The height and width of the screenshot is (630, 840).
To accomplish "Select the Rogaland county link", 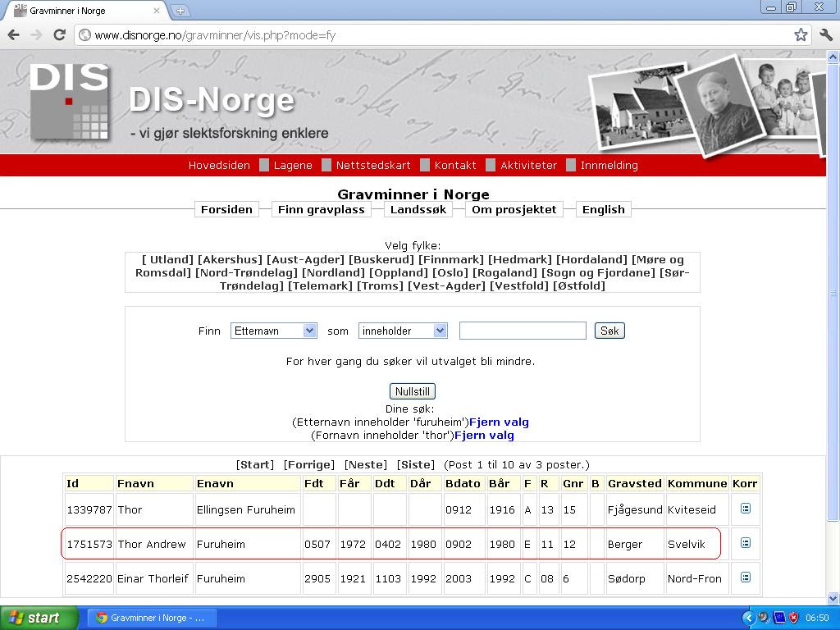I will (504, 272).
